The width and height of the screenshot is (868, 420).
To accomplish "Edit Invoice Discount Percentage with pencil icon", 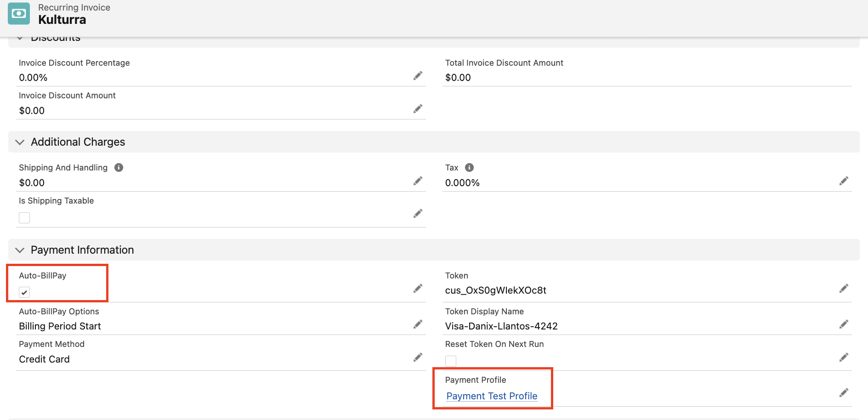I will [418, 76].
